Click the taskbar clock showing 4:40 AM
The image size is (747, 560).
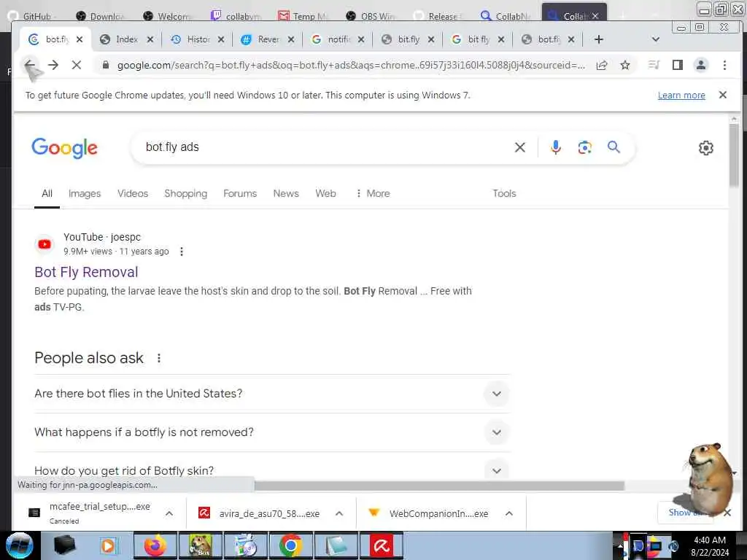click(710, 545)
